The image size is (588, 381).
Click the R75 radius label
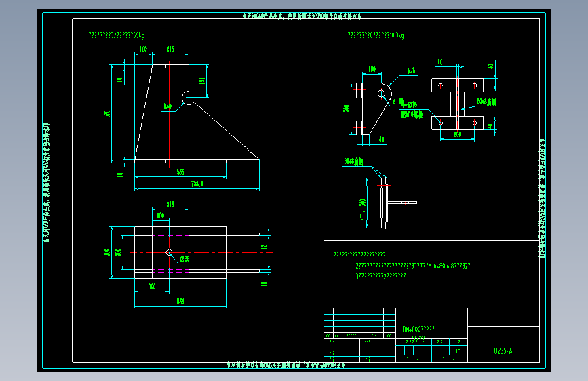click(x=412, y=71)
